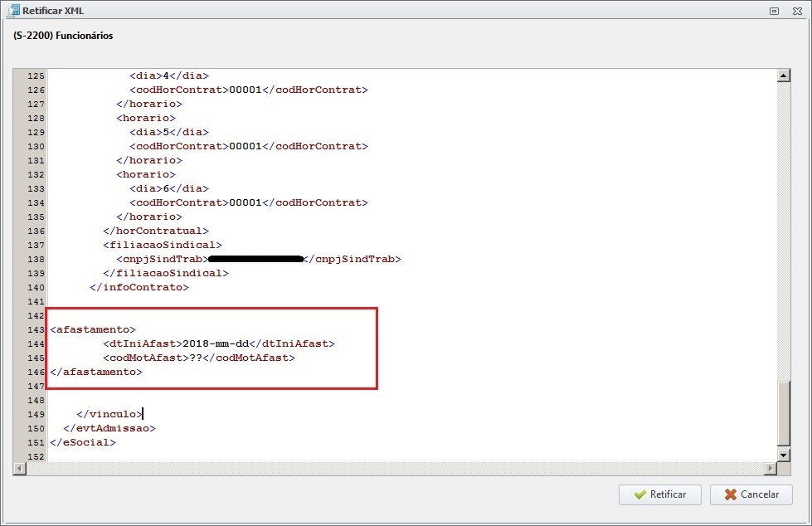Click the closing vinculo tag line
The image size is (812, 526).
109,414
